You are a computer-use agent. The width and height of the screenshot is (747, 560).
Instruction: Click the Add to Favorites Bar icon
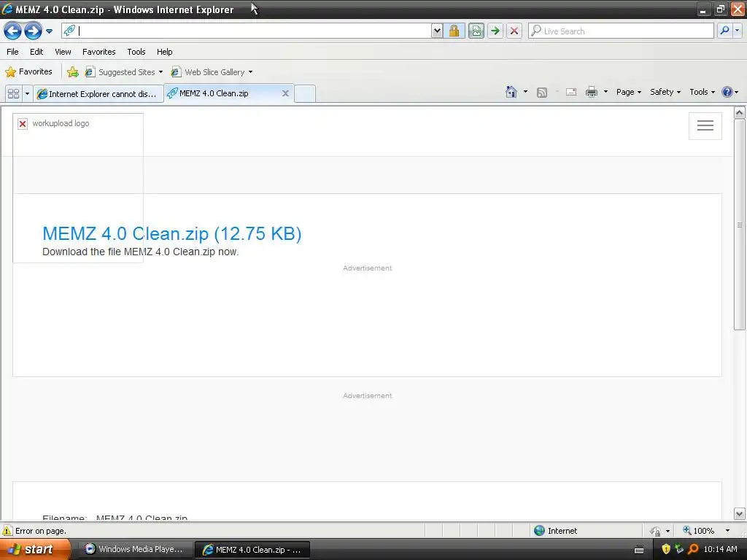[72, 72]
